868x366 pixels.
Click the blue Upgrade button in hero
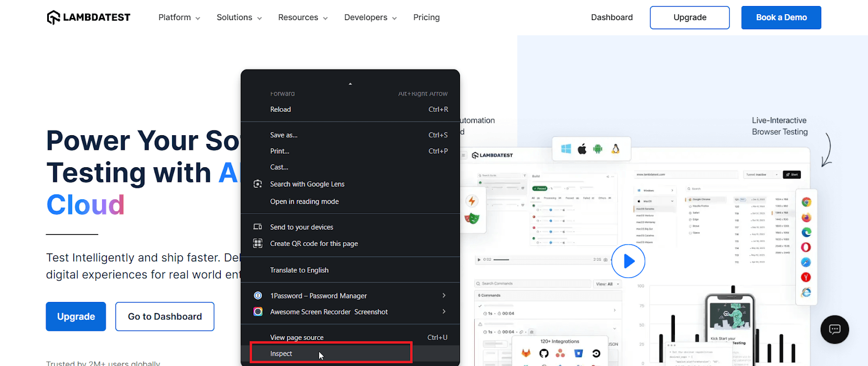pos(76,317)
